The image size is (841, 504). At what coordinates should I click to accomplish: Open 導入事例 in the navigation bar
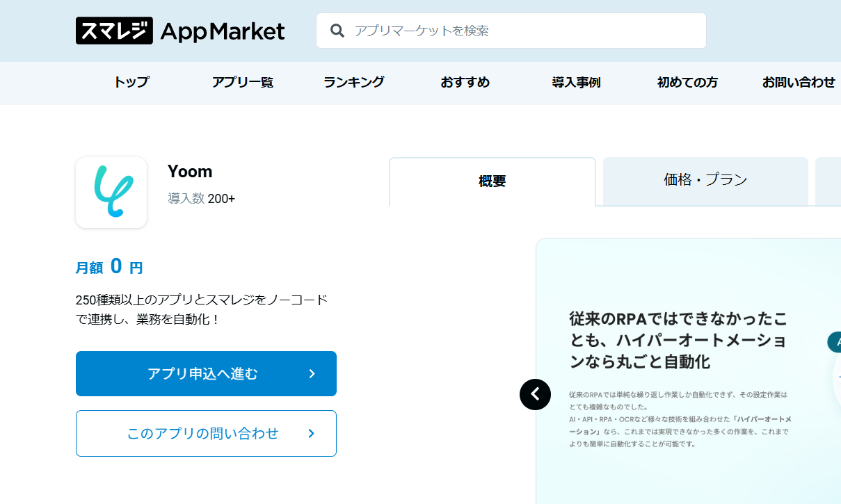(x=576, y=82)
